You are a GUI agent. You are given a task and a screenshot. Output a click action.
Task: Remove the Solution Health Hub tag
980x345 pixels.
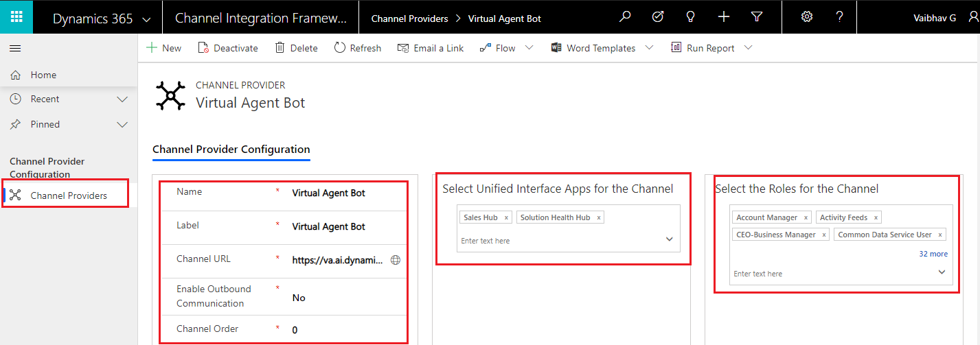pyautogui.click(x=599, y=217)
